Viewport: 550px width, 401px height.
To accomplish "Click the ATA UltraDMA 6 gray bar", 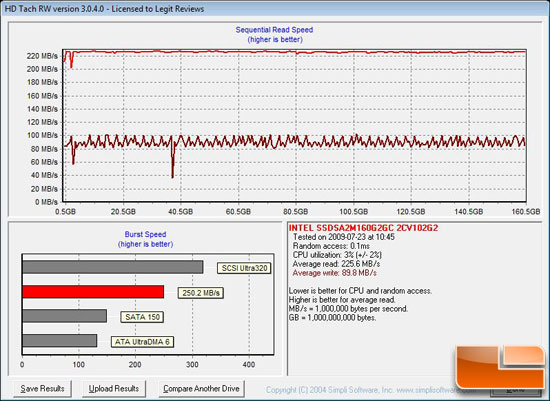I will (x=60, y=341).
